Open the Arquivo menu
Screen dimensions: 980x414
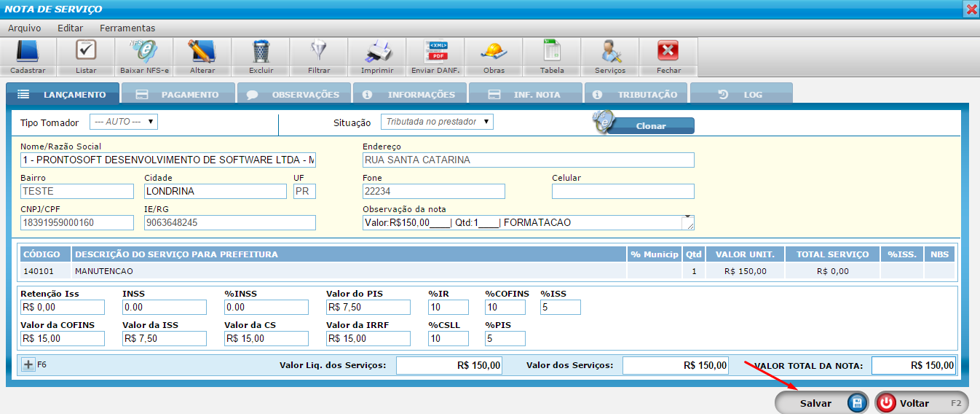coord(24,28)
